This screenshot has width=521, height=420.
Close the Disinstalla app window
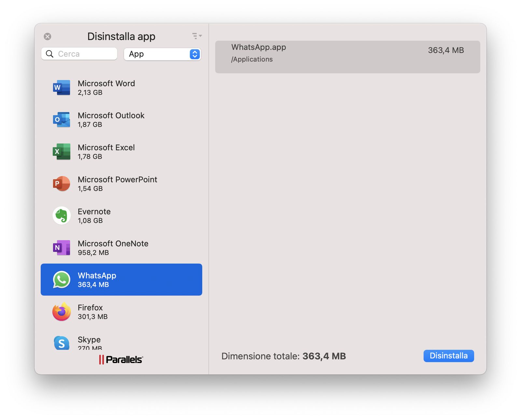(48, 36)
